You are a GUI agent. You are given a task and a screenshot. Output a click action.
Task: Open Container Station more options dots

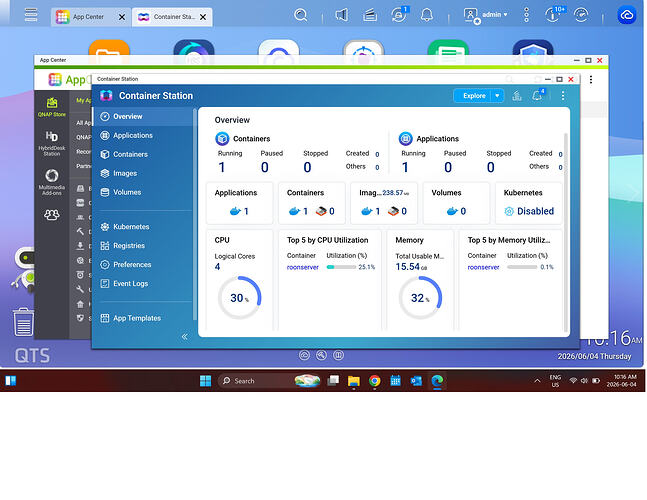coord(563,96)
